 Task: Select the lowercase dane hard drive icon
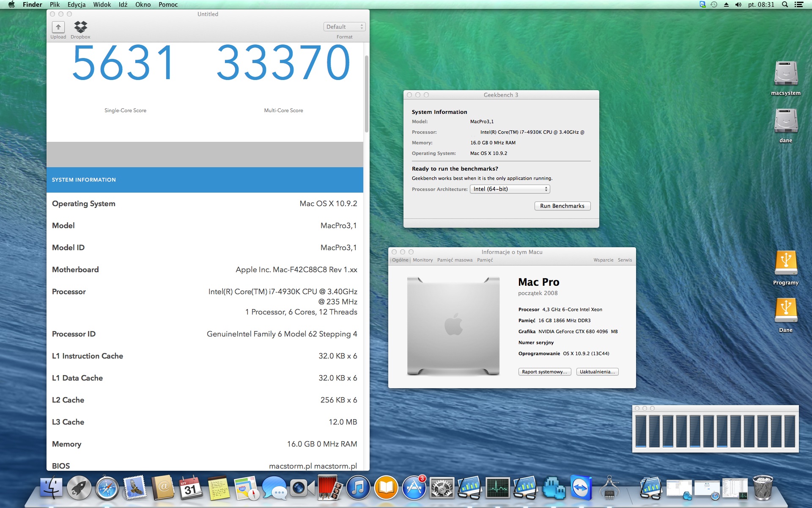pyautogui.click(x=786, y=121)
